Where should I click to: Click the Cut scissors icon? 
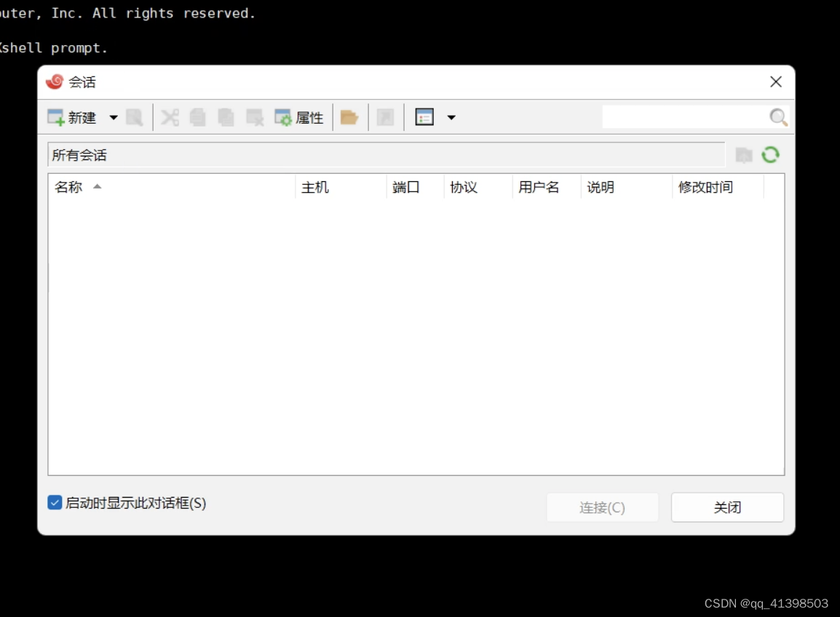pos(170,117)
